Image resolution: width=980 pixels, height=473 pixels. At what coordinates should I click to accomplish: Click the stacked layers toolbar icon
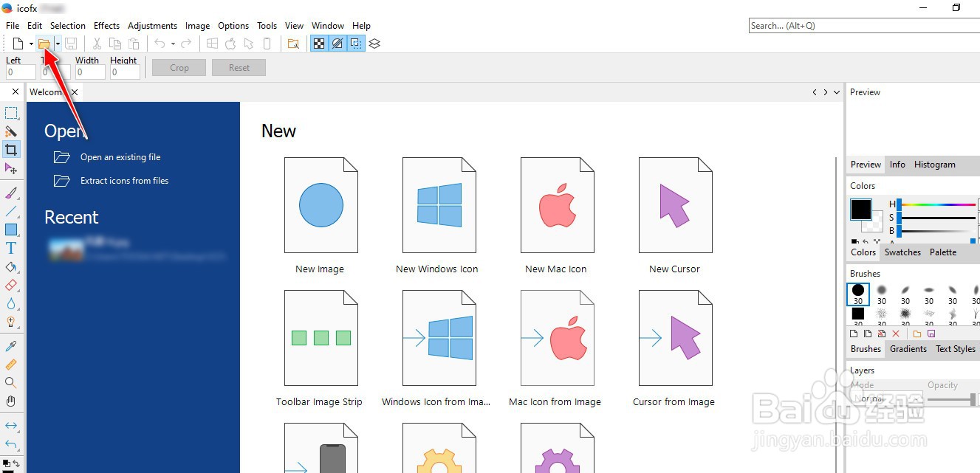[374, 44]
